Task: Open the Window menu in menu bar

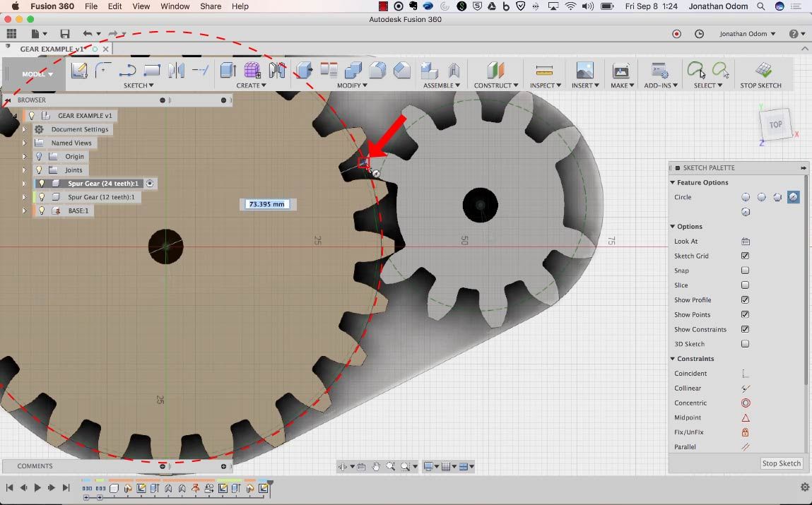Action: (175, 6)
